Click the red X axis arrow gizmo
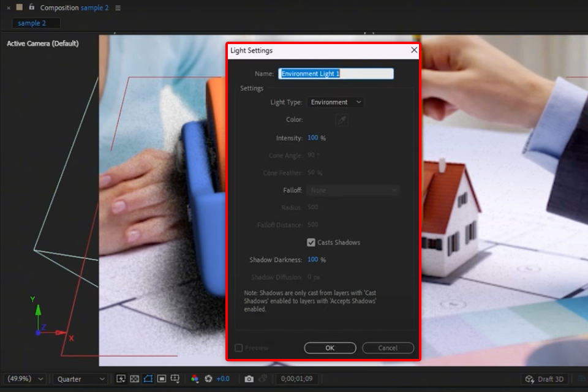This screenshot has height=392, width=588. click(x=61, y=333)
